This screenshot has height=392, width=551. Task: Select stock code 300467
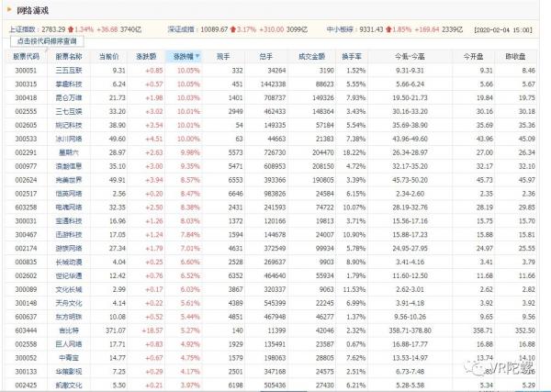coord(26,235)
